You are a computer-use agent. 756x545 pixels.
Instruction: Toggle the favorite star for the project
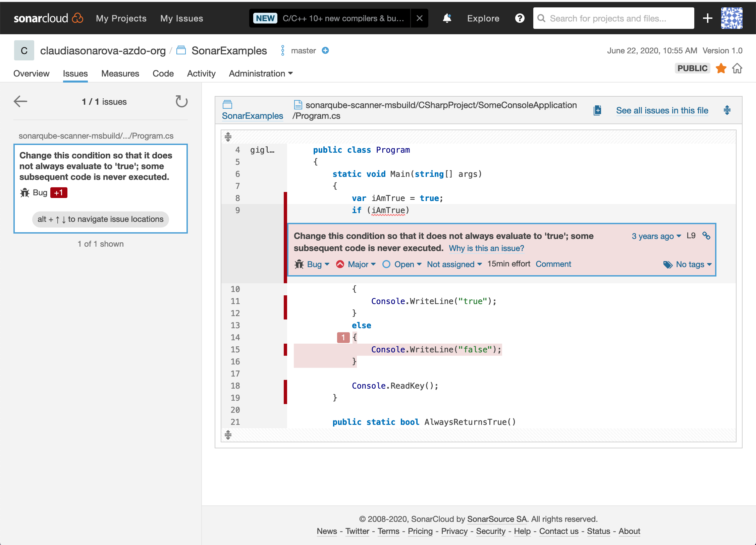tap(721, 68)
